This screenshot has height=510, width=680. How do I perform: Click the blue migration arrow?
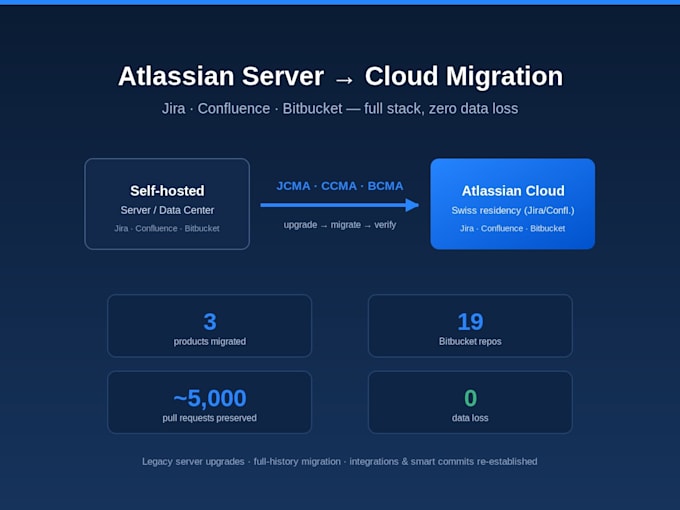(x=340, y=205)
